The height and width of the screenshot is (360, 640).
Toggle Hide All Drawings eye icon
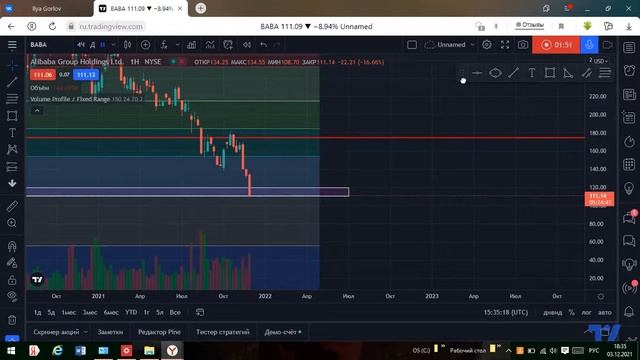pos(12,297)
